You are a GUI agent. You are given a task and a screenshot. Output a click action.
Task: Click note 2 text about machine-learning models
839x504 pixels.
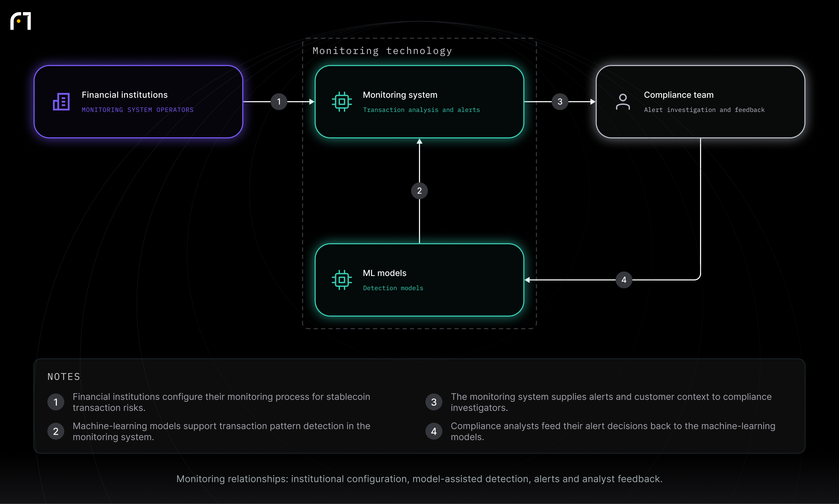pyautogui.click(x=222, y=431)
